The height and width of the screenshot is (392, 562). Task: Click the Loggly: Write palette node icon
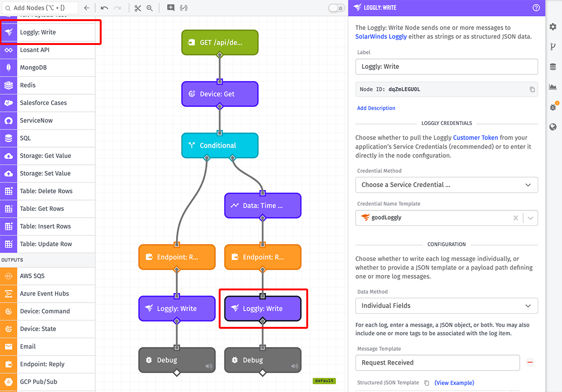point(8,32)
